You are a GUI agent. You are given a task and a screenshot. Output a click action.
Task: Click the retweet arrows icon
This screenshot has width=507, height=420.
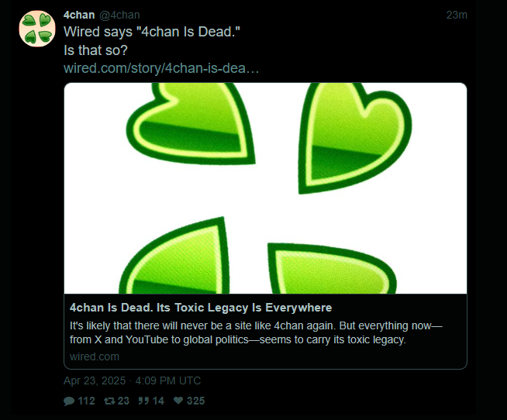(109, 401)
